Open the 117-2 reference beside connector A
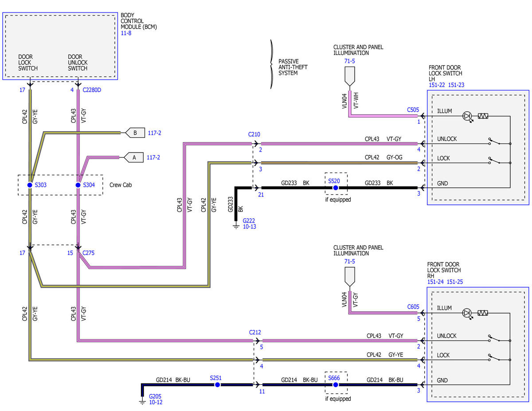This screenshot has width=532, height=411. (154, 157)
